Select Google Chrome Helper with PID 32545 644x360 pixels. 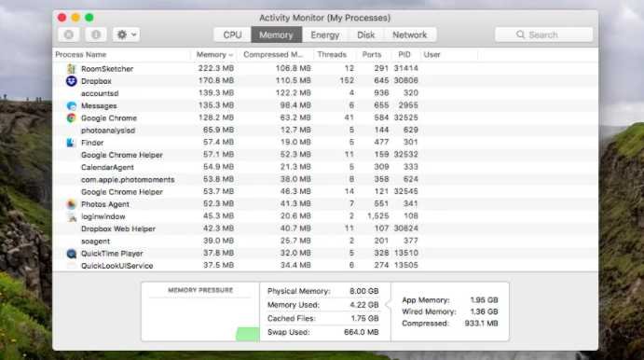121,192
